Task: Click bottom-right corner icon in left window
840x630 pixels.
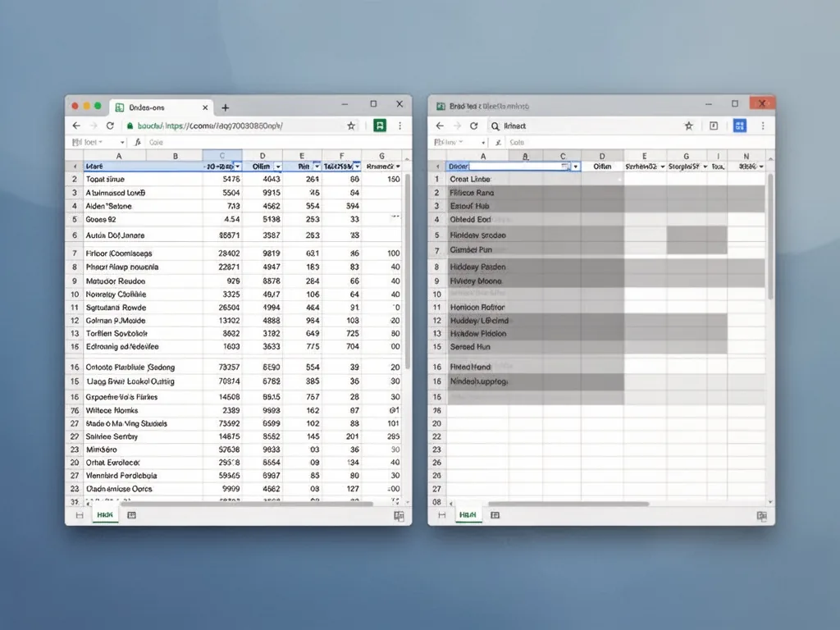Action: coord(399,515)
